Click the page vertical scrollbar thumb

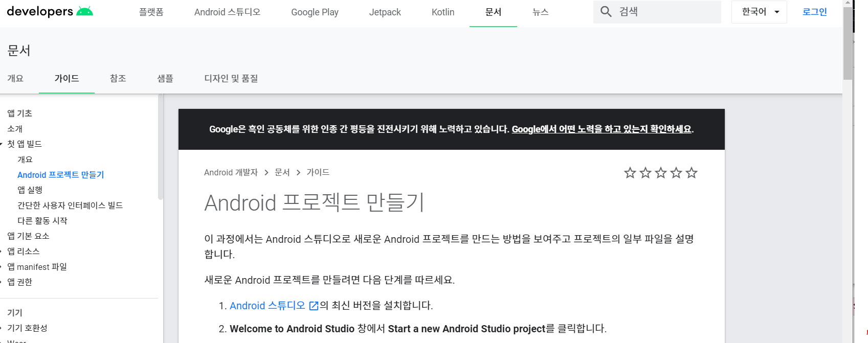[x=848, y=43]
